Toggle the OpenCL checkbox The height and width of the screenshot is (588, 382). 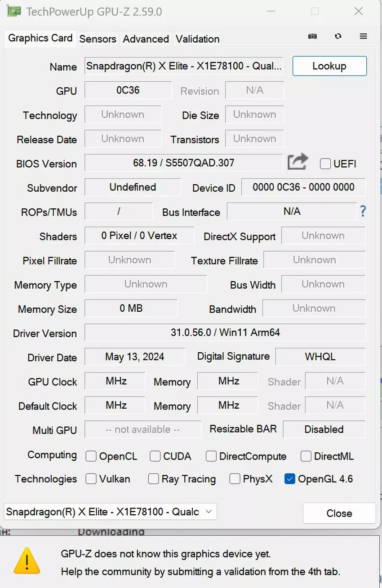(91, 456)
